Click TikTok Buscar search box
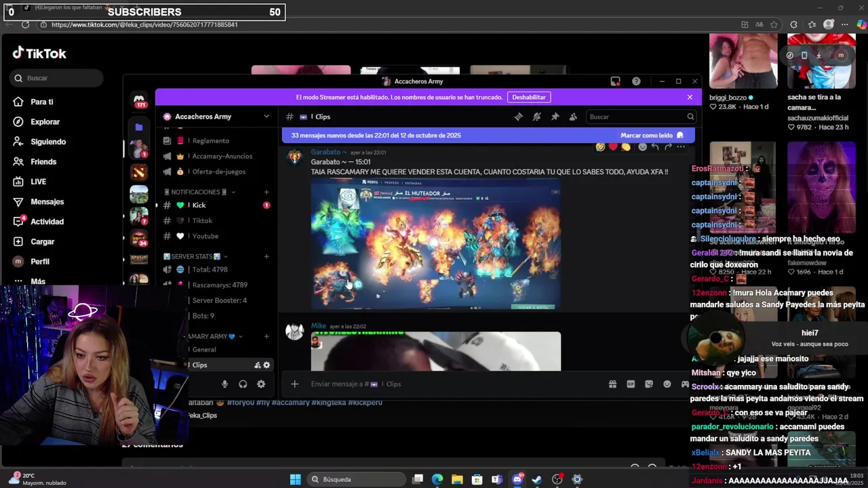 pyautogui.click(x=57, y=78)
